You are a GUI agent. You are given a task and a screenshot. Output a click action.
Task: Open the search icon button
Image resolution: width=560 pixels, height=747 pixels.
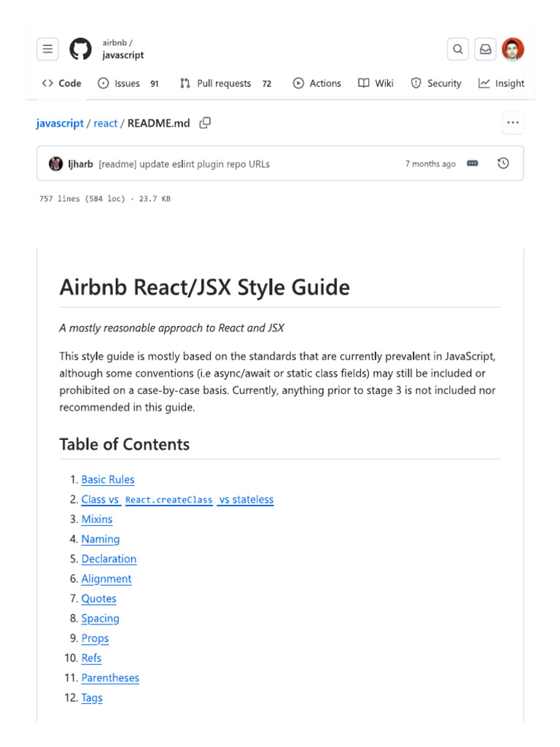click(458, 50)
